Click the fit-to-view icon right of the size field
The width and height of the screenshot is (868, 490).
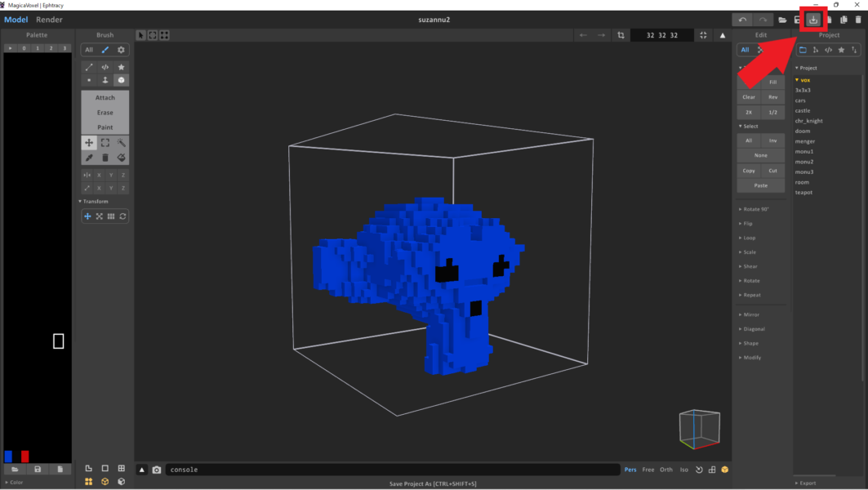(x=703, y=35)
